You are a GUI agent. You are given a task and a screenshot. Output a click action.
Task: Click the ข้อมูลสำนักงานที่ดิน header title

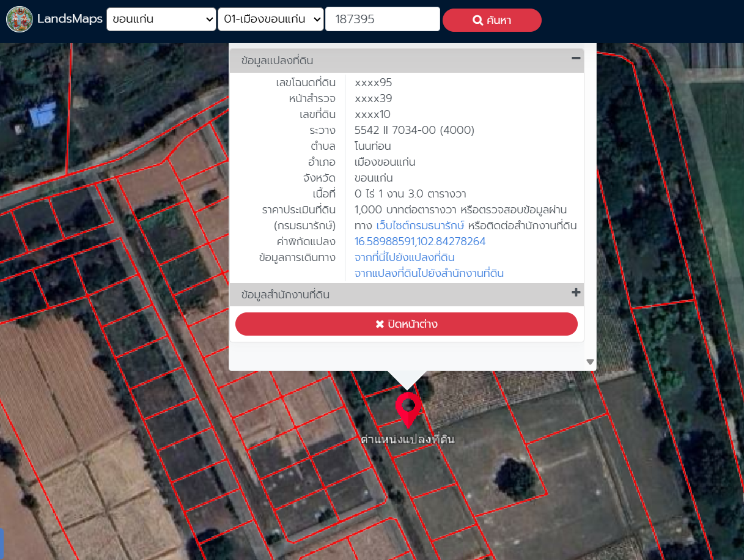285,295
